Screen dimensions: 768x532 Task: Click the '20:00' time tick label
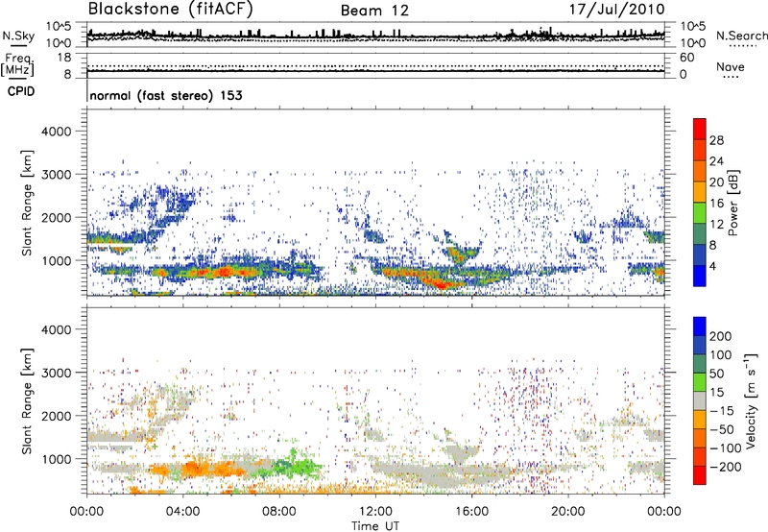pos(568,512)
